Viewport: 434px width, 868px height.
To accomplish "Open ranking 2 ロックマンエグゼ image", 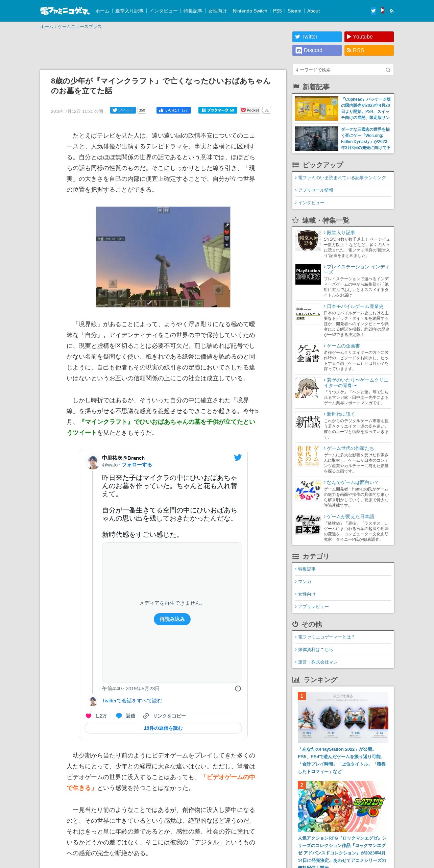I will click(343, 806).
